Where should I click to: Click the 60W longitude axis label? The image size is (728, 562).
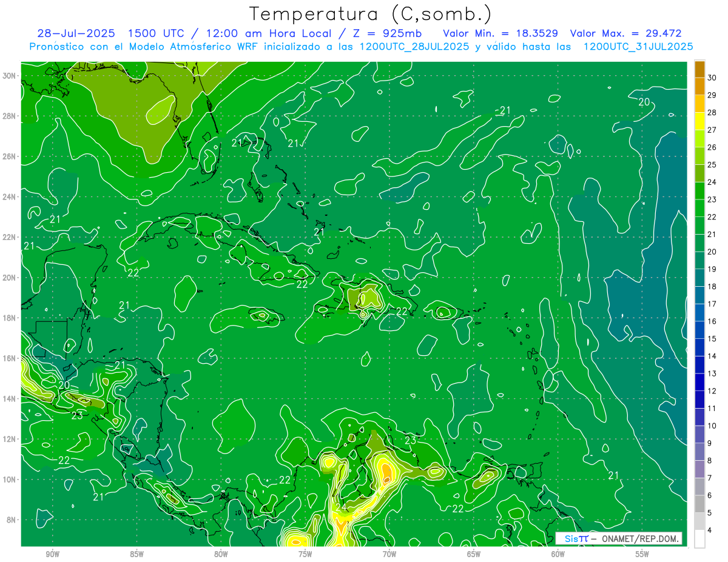tap(558, 554)
